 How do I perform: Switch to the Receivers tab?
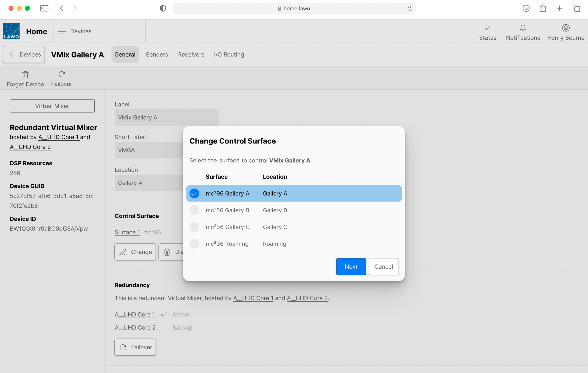pyautogui.click(x=191, y=55)
